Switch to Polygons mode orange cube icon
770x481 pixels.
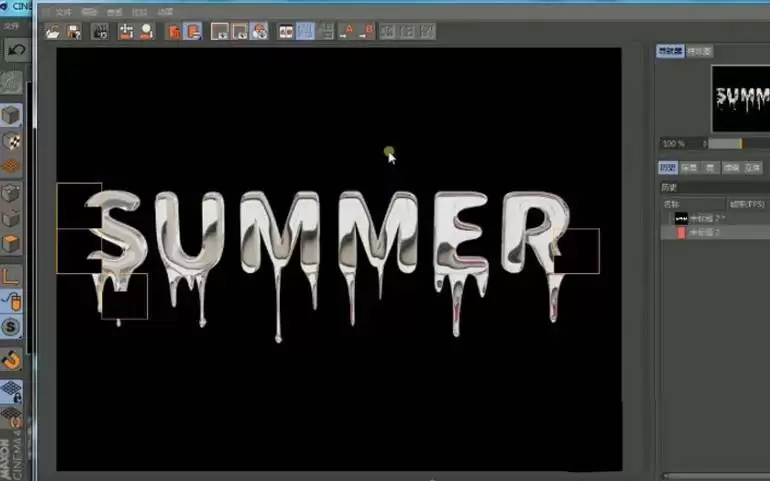(x=11, y=244)
